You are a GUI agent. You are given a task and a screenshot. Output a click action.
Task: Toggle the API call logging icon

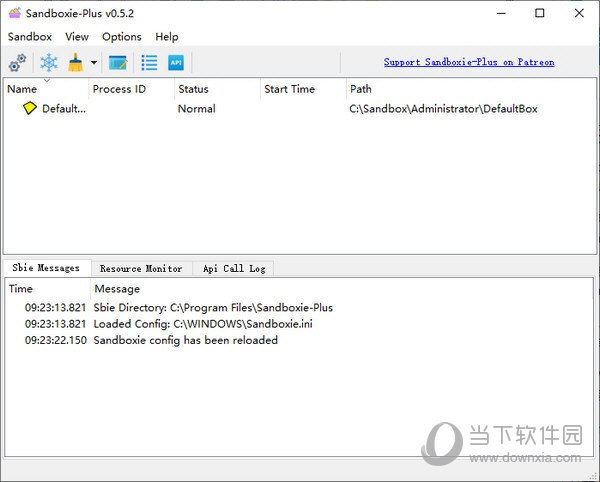coord(176,63)
